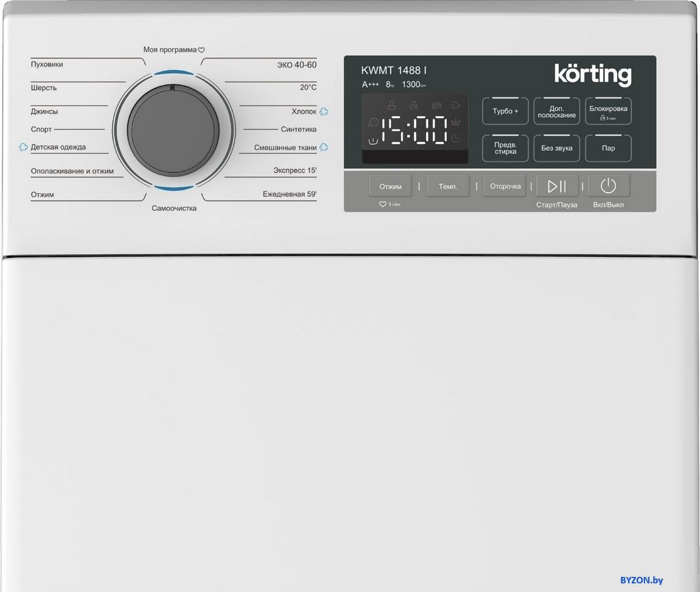Tap the mute speaker icon on display
700x592 pixels.
(x=436, y=106)
